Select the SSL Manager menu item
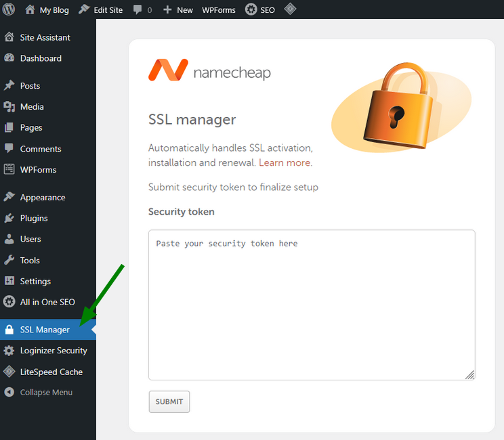 [x=48, y=330]
